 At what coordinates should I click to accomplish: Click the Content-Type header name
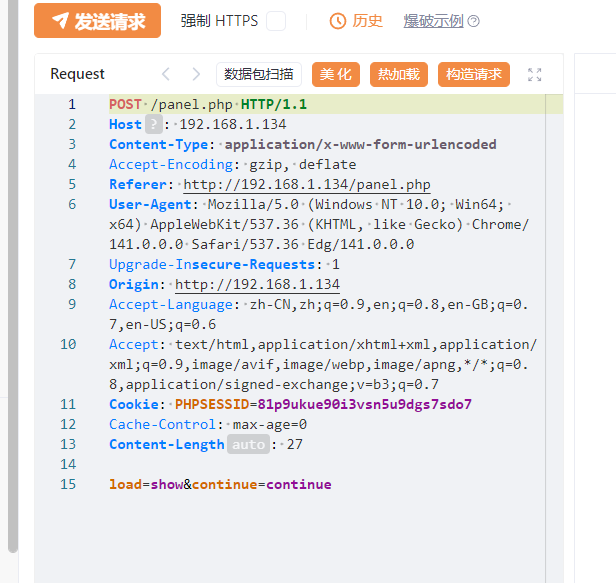(159, 144)
